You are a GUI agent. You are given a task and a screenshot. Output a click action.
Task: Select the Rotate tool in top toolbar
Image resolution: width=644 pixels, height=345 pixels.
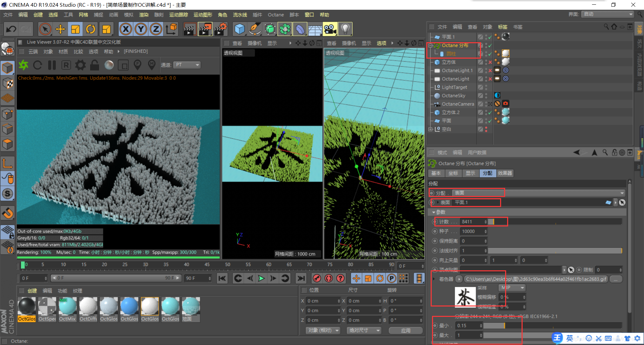click(x=91, y=29)
